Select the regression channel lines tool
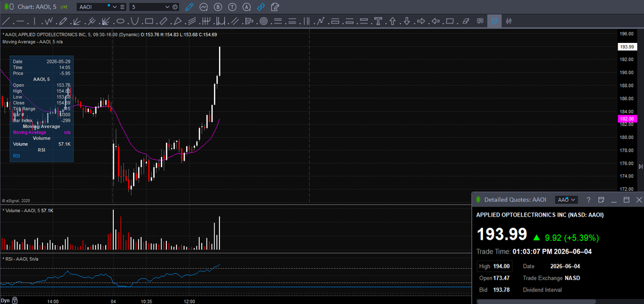This screenshot has height=304, width=644. pos(191,21)
